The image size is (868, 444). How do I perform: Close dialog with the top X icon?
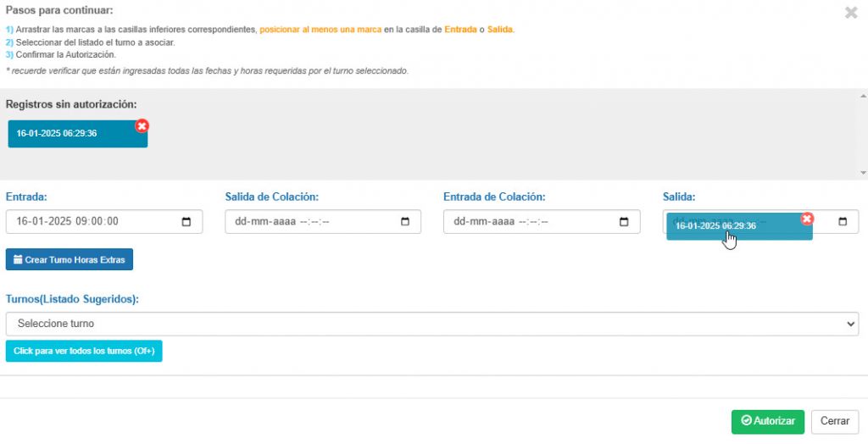(x=851, y=13)
